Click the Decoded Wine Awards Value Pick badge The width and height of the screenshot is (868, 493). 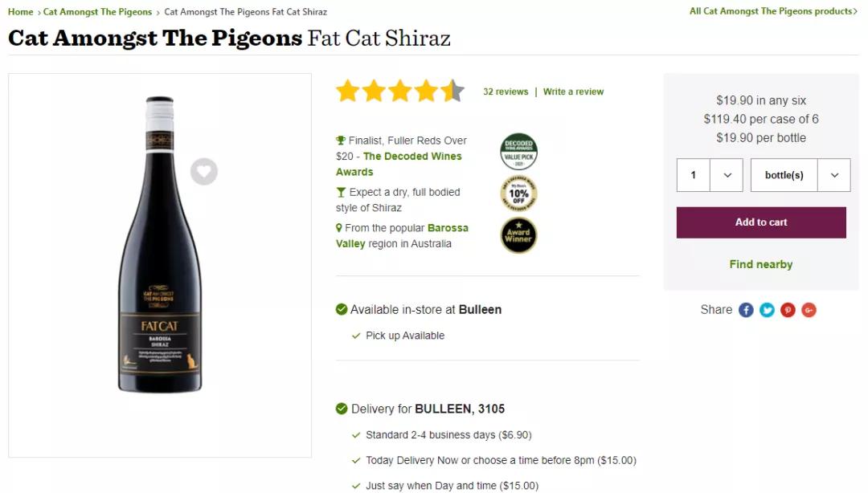[518, 152]
